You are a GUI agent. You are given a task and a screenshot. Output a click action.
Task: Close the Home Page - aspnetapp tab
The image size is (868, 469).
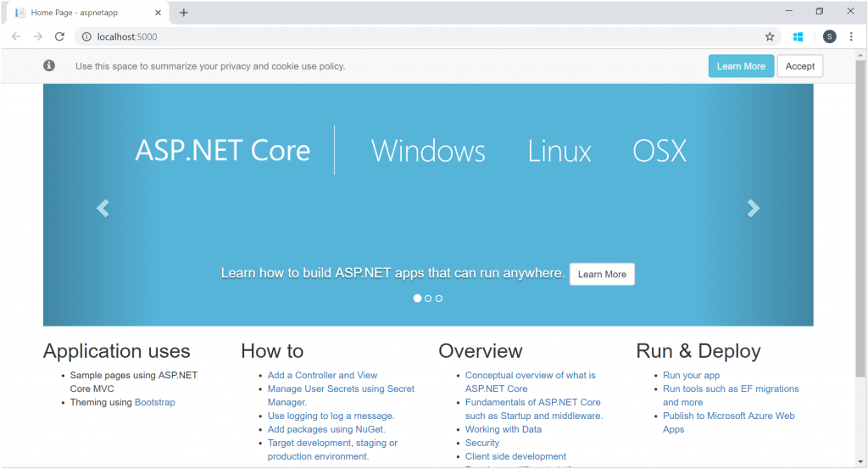158,12
